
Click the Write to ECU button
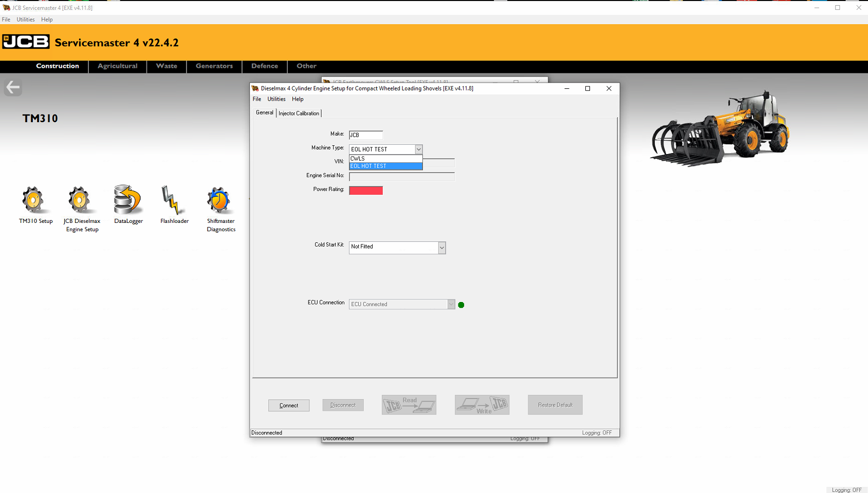click(x=482, y=405)
